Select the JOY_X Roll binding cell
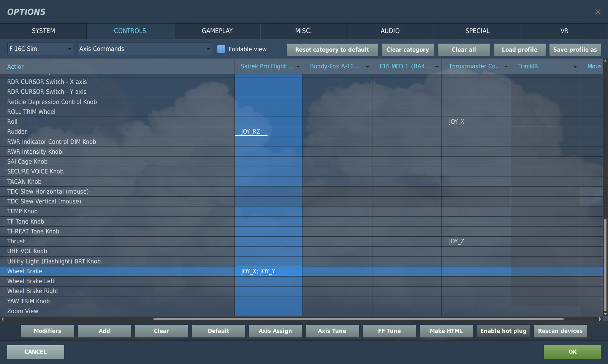 click(x=476, y=122)
